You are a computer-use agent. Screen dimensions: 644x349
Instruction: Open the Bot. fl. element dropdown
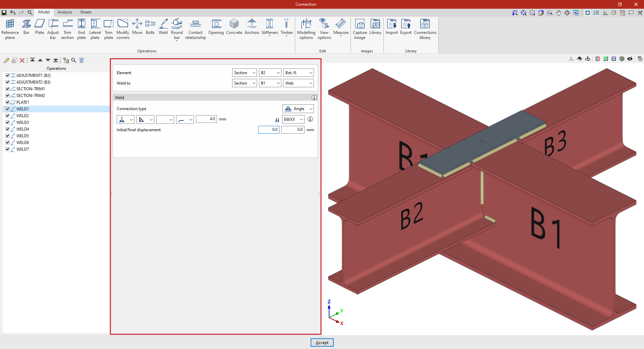tap(299, 73)
